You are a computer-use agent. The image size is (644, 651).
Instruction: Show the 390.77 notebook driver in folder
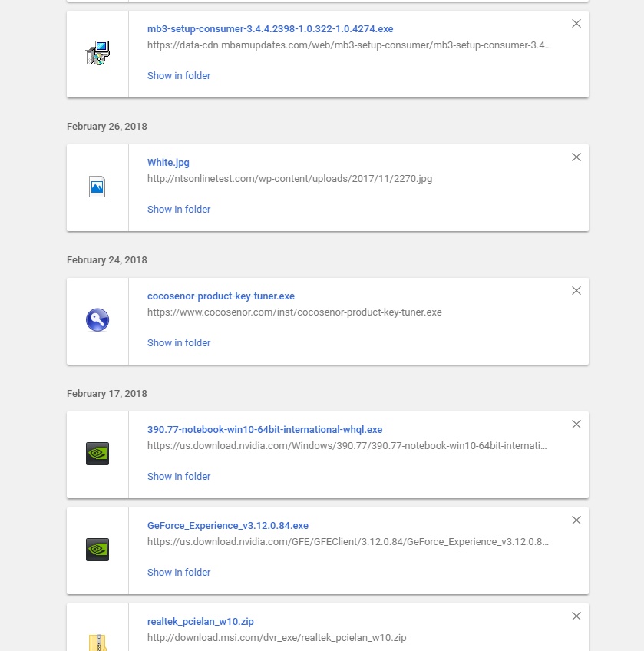[179, 477]
